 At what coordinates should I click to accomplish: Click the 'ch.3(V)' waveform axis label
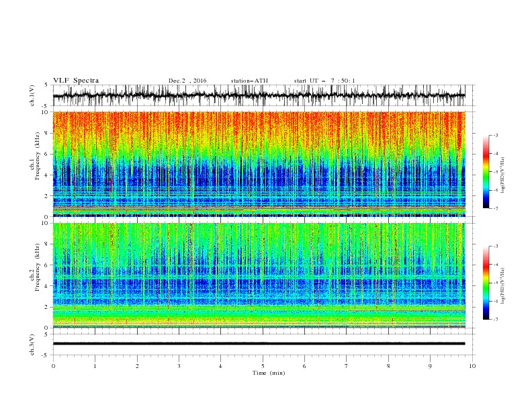tap(32, 345)
